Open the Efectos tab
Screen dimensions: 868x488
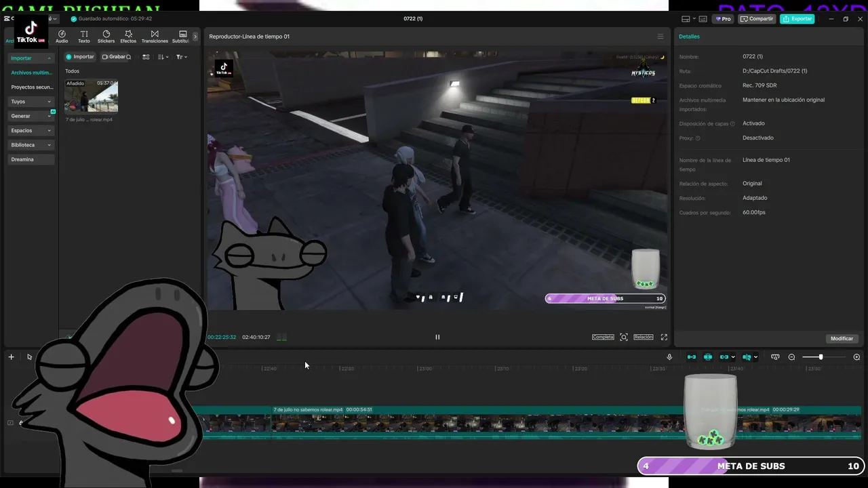[128, 37]
